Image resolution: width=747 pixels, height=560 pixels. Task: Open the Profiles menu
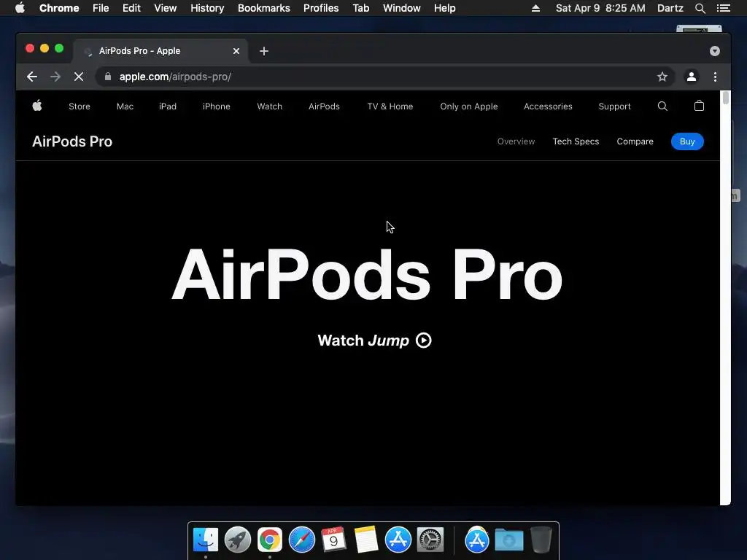click(321, 8)
